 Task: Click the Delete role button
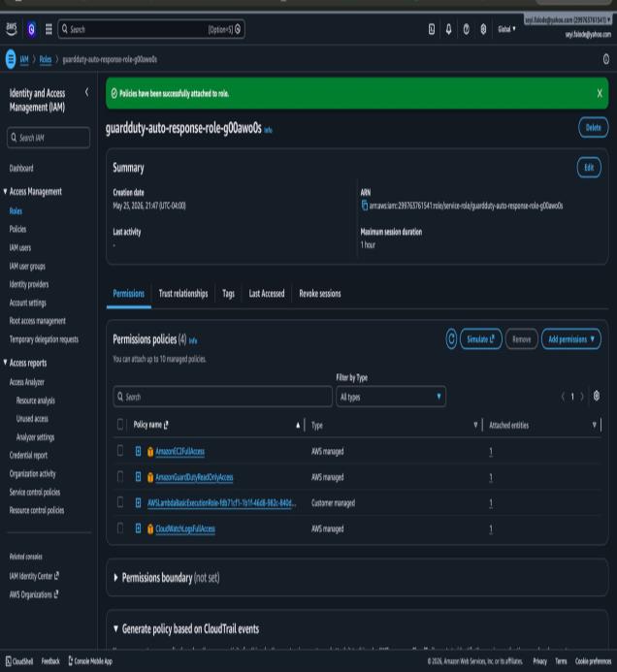(594, 127)
